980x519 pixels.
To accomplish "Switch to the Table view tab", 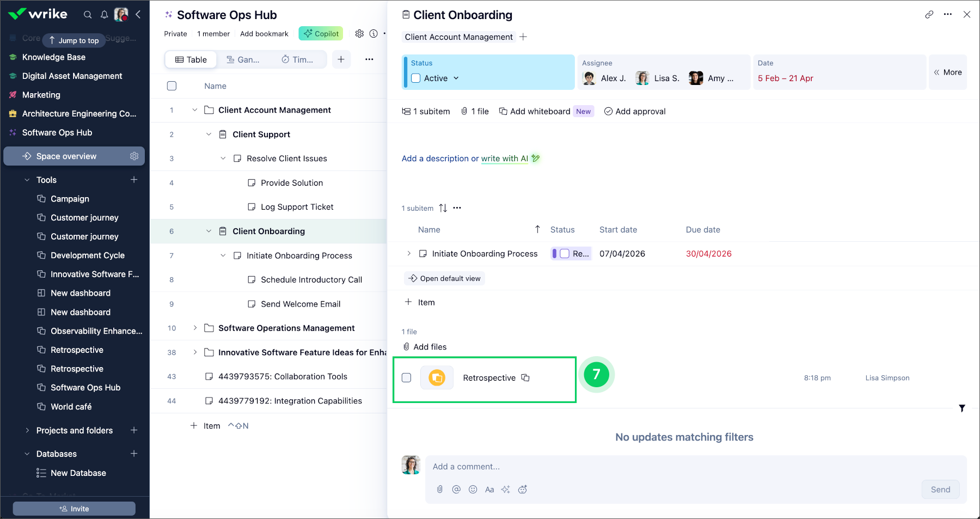I will tap(191, 59).
